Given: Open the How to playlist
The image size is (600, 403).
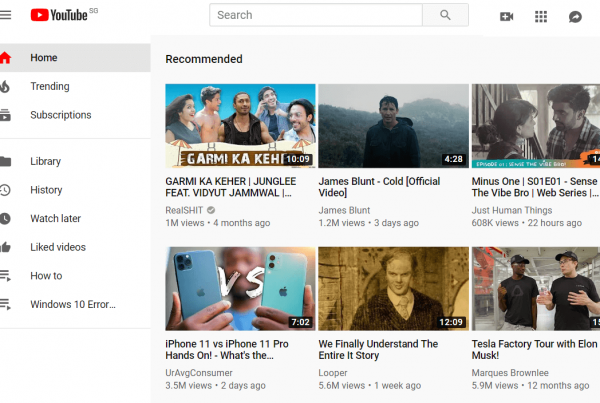Looking at the screenshot, I should click(75, 276).
